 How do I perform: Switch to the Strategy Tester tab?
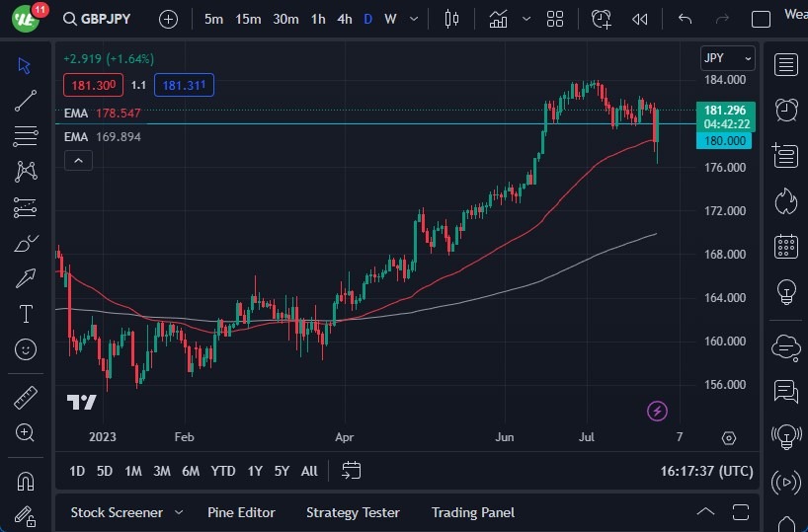click(x=353, y=512)
